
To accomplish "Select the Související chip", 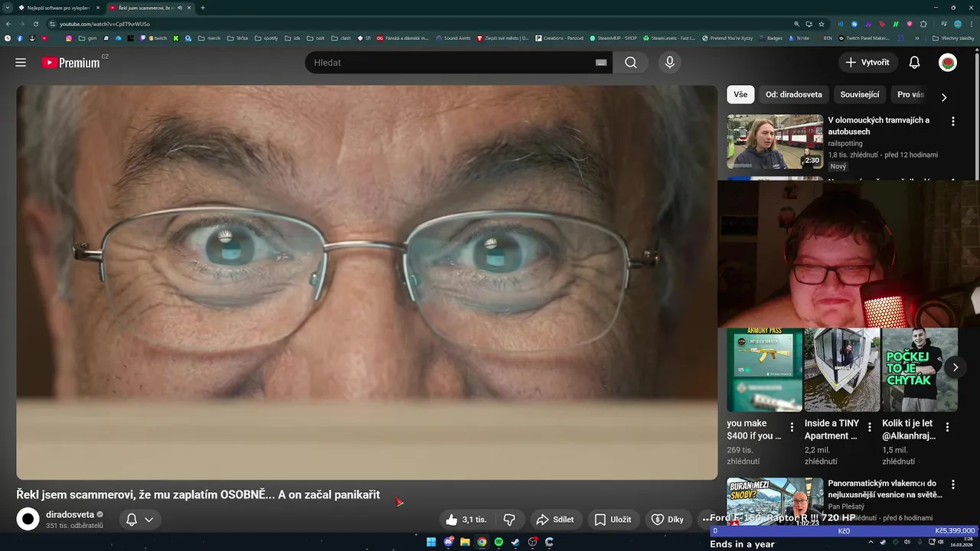I will pos(860,95).
